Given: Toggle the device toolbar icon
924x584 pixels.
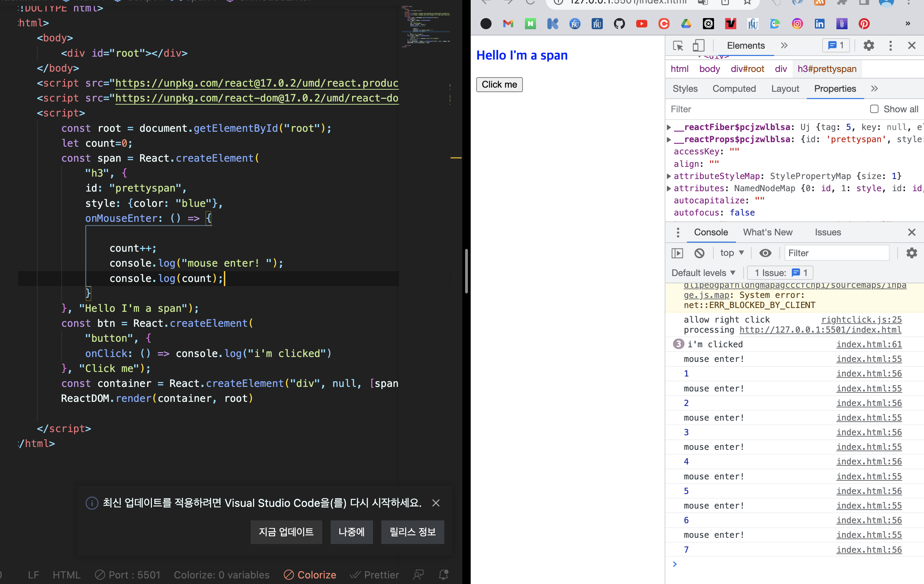Looking at the screenshot, I should point(698,46).
